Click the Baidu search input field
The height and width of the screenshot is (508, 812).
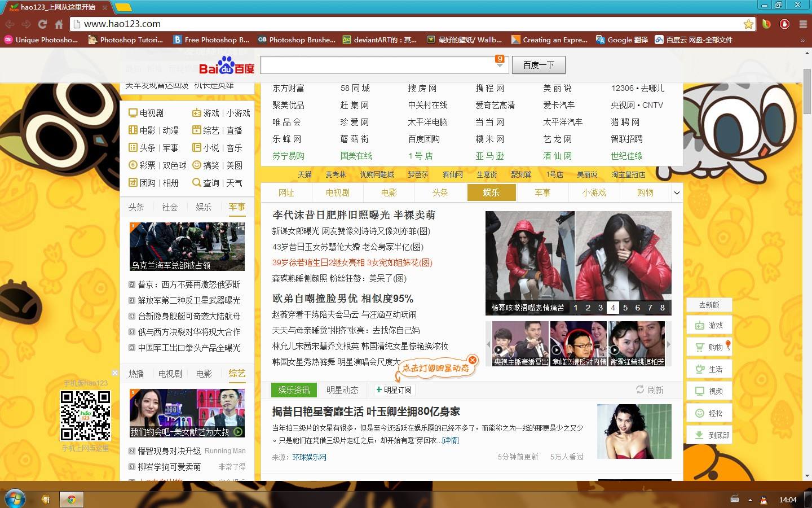coord(378,65)
